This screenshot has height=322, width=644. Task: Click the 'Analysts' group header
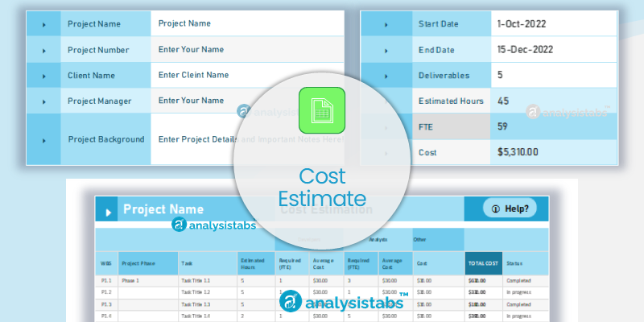click(x=378, y=239)
